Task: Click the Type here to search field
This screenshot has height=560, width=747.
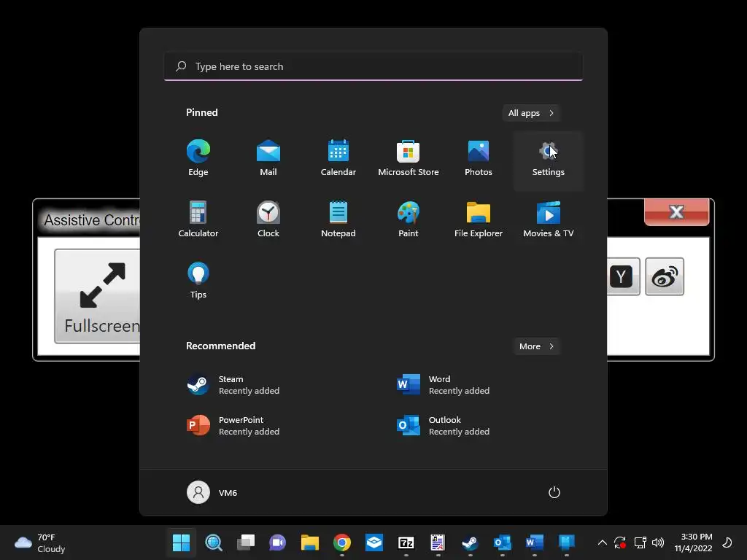Action: (373, 66)
